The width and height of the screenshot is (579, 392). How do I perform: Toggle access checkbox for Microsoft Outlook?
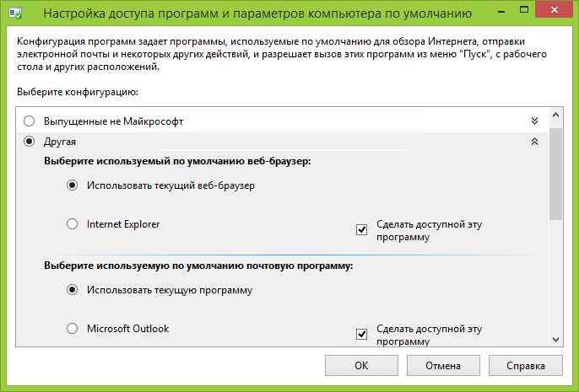pyautogui.click(x=362, y=334)
